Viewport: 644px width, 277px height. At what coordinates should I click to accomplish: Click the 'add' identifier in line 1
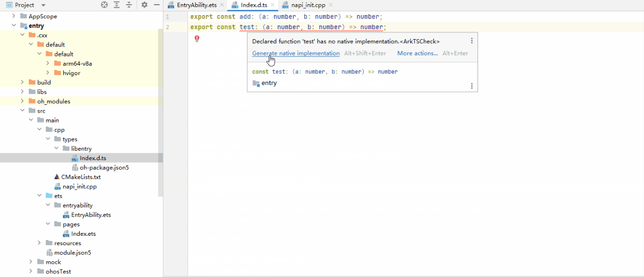pos(245,17)
